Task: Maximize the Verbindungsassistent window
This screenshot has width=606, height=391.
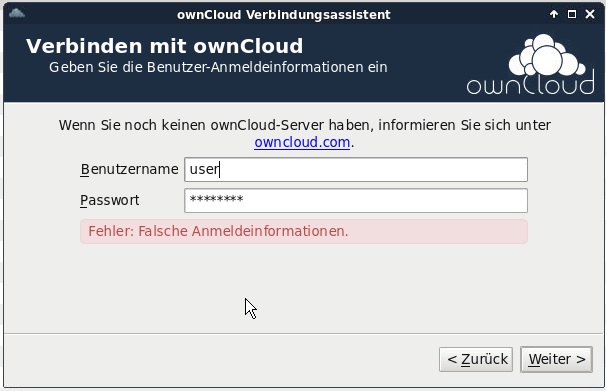Action: pos(572,14)
